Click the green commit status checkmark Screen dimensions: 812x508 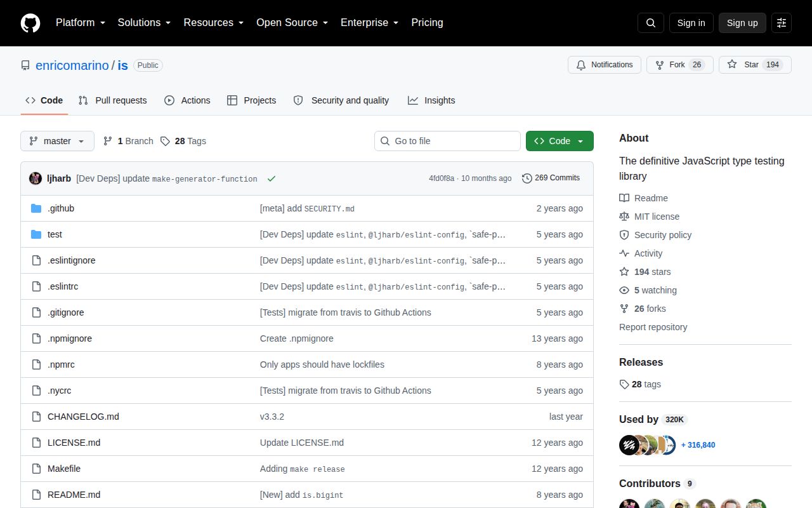click(x=272, y=178)
